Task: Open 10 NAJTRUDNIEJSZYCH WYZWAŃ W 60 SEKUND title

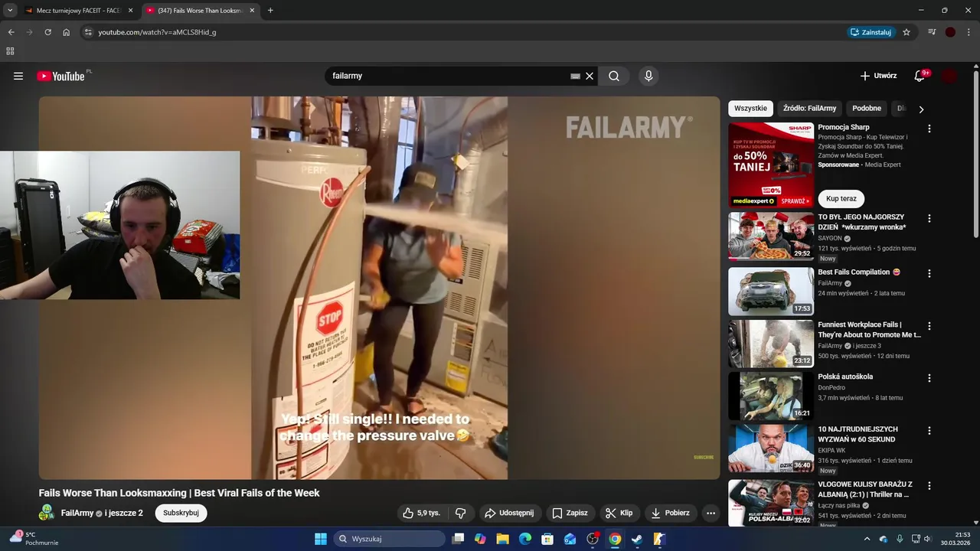Action: coord(857,435)
